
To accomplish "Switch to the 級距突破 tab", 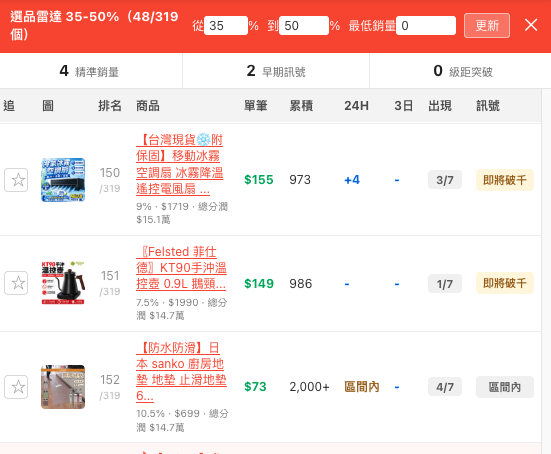I will (460, 71).
